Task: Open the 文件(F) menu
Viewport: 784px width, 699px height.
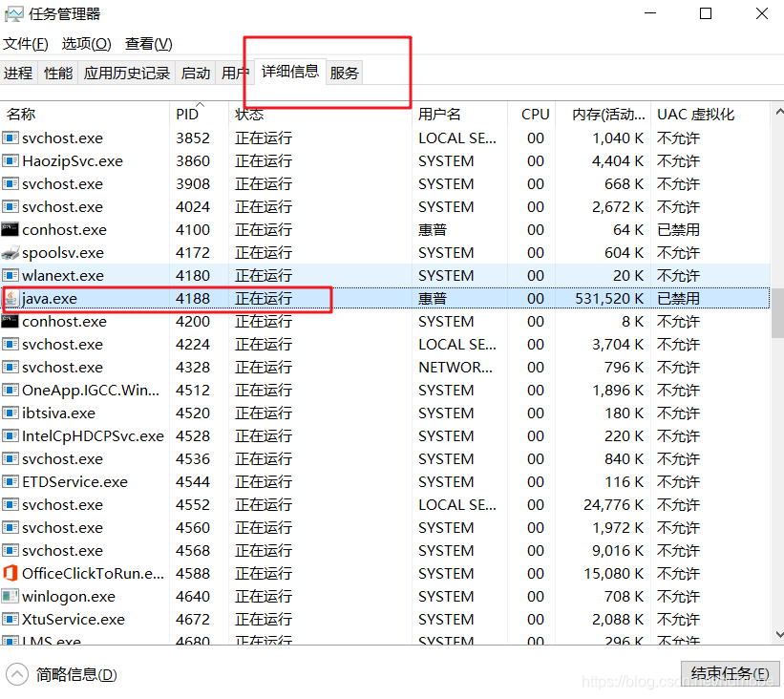Action: point(26,44)
